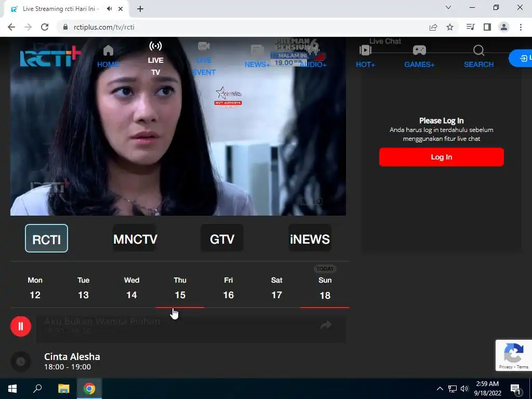The width and height of the screenshot is (532, 399).
Task: Open the Live Event nav item
Action: 204,59
